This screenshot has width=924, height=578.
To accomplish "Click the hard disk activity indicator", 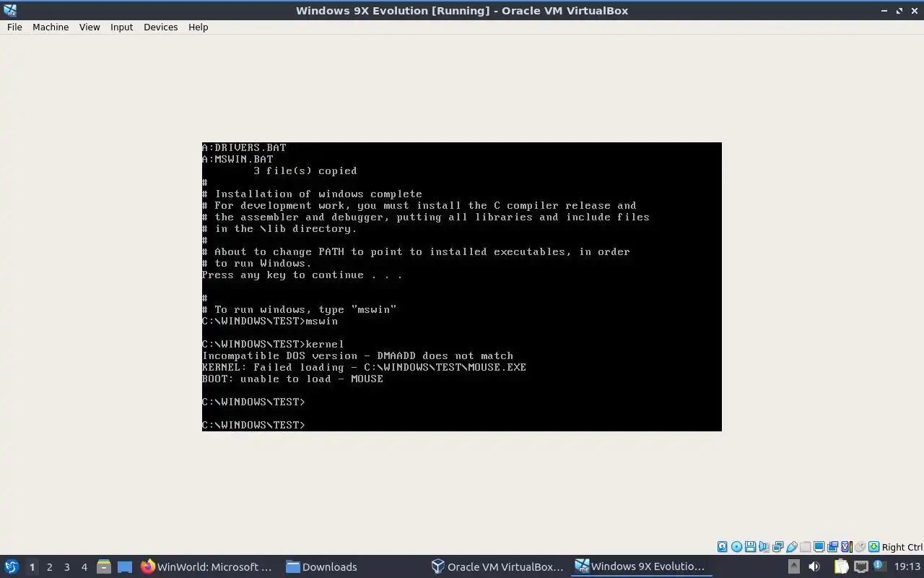I will (x=723, y=547).
